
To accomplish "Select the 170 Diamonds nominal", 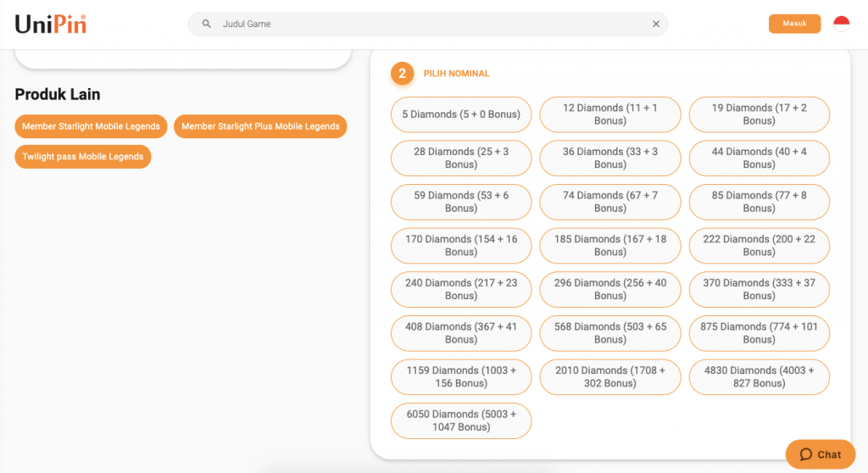I will click(461, 246).
